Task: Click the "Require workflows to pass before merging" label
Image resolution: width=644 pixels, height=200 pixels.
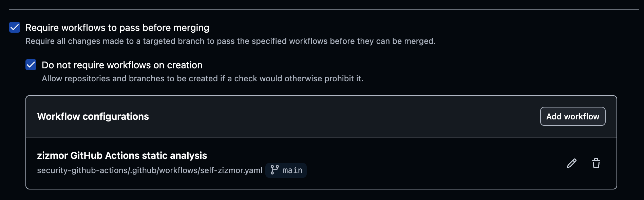Action: (x=117, y=28)
